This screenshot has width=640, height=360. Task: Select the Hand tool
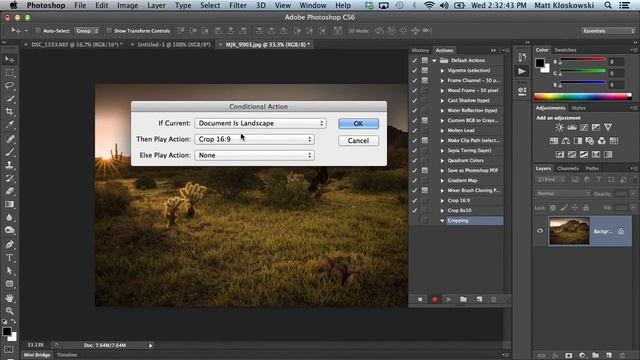tap(9, 298)
